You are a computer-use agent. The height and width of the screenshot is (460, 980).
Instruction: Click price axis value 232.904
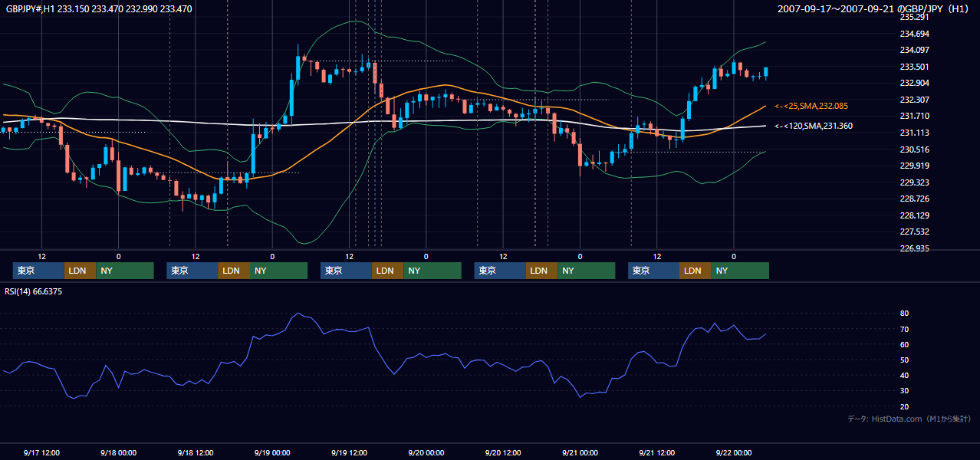pos(914,83)
